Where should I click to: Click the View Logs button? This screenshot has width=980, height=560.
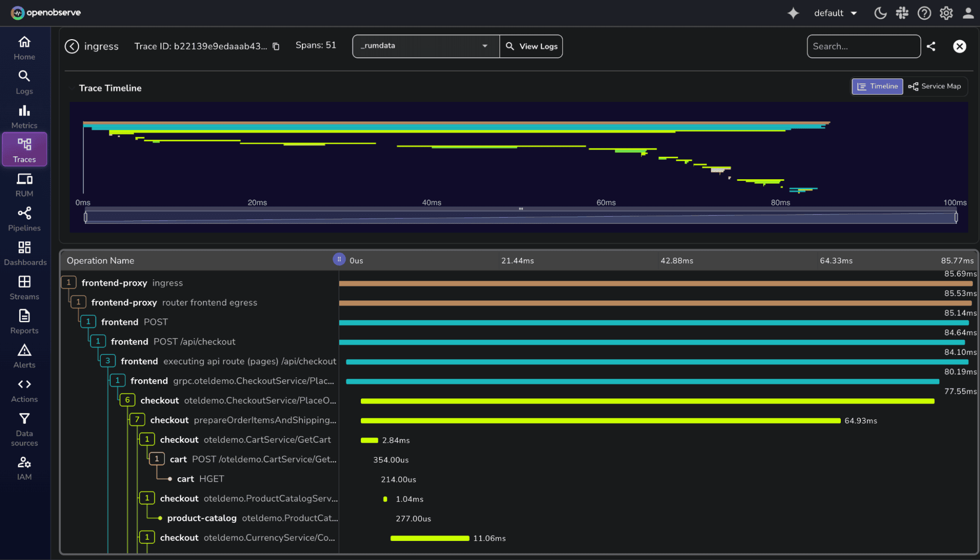pyautogui.click(x=531, y=46)
